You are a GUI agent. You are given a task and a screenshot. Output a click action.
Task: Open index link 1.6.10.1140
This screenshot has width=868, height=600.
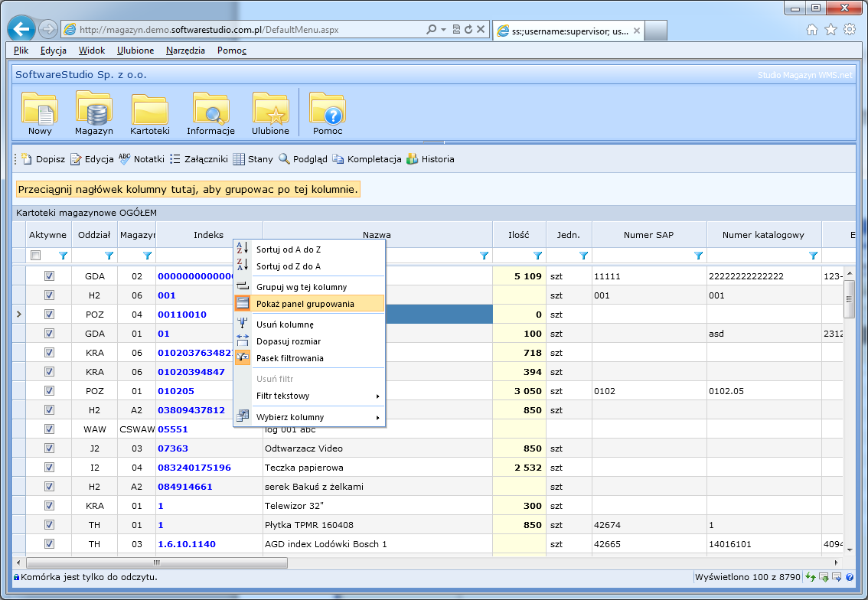[x=187, y=544]
